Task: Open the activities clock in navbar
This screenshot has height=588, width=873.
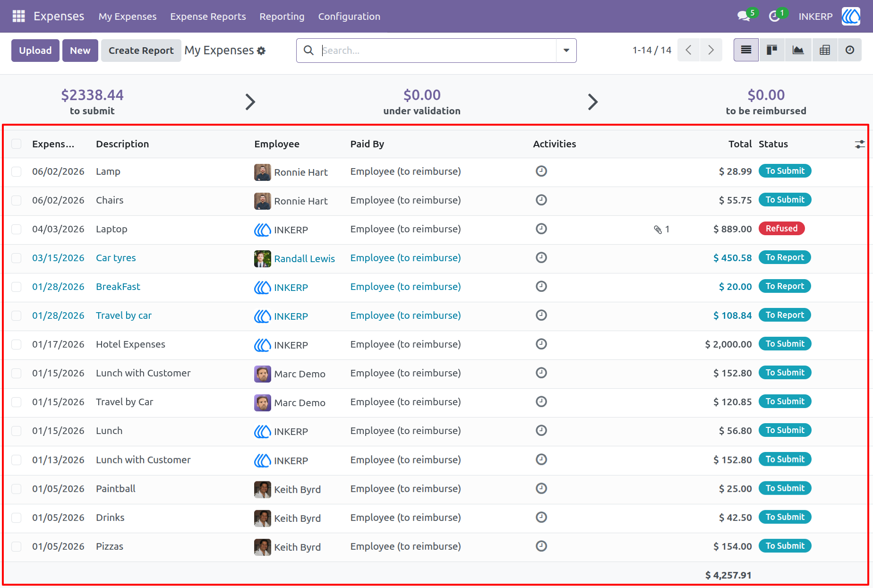Action: 774,16
